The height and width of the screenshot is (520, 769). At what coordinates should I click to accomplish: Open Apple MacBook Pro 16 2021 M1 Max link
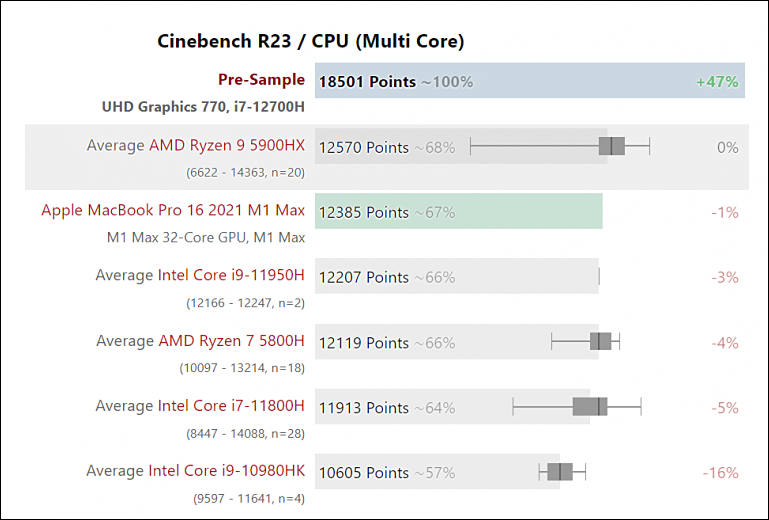click(x=173, y=210)
